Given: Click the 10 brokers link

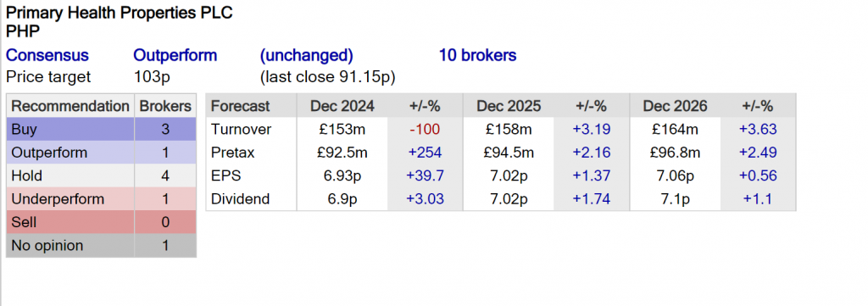Looking at the screenshot, I should [x=478, y=55].
